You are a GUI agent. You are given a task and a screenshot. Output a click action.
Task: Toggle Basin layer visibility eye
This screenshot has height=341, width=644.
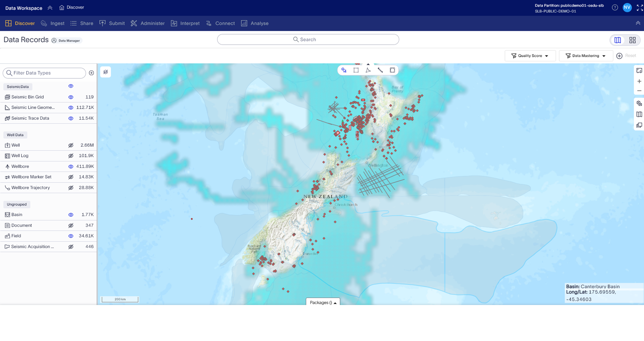click(x=71, y=215)
